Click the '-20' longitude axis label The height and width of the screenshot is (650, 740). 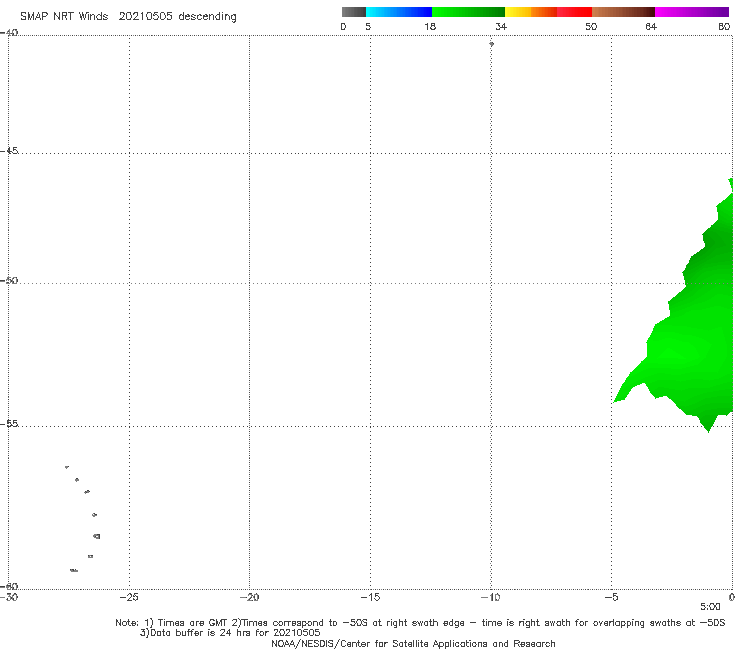249,597
